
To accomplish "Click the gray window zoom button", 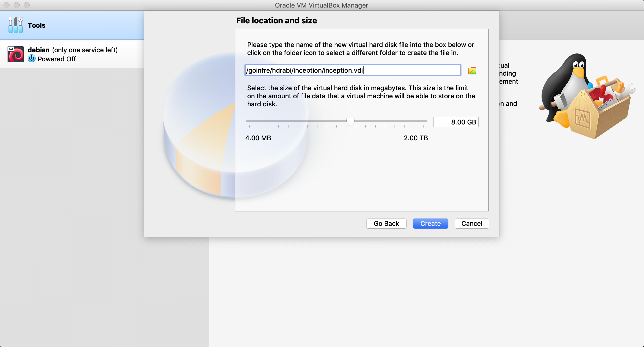I will pyautogui.click(x=27, y=5).
